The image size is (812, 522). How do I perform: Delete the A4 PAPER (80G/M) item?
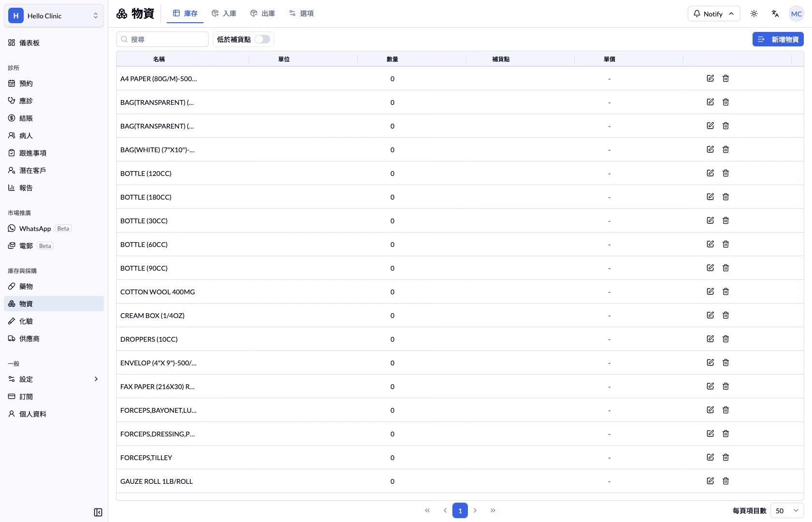click(725, 78)
